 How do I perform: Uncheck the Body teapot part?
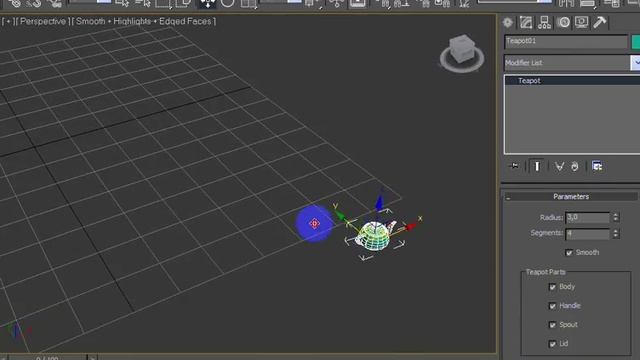coord(553,287)
